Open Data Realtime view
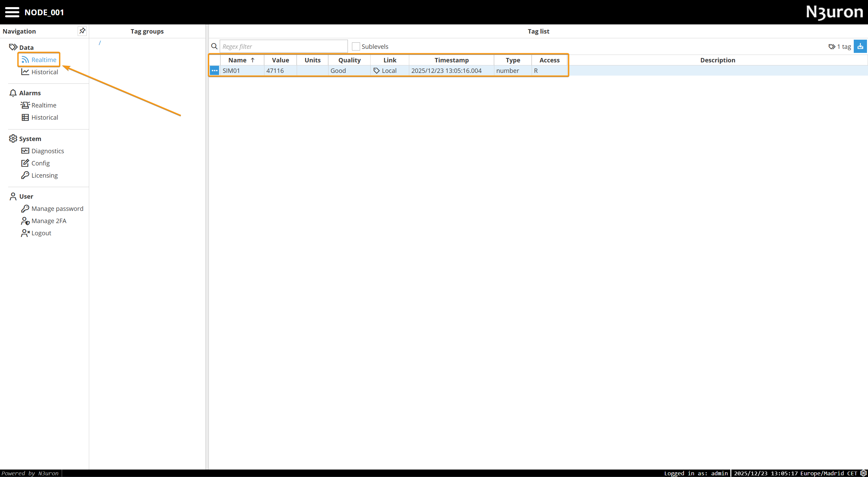 pyautogui.click(x=44, y=60)
